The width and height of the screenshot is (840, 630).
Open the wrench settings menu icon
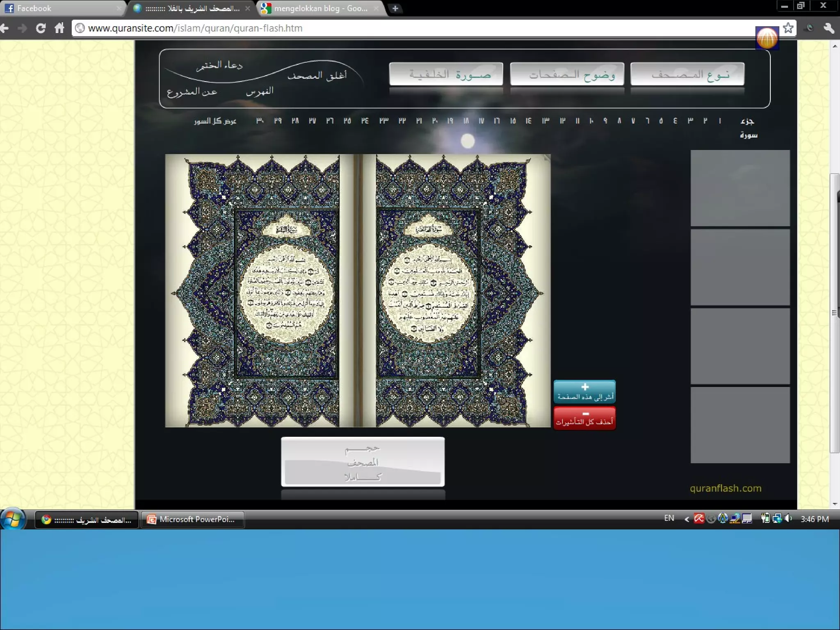pos(829,28)
